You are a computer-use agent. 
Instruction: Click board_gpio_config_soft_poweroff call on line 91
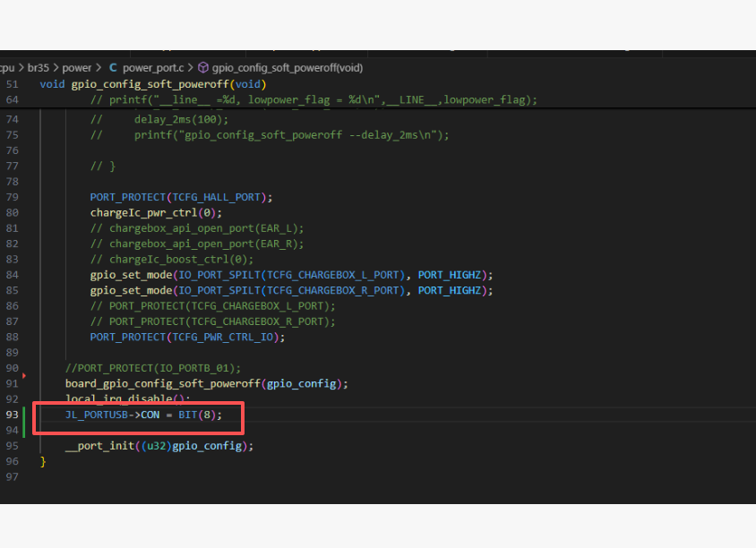point(163,383)
